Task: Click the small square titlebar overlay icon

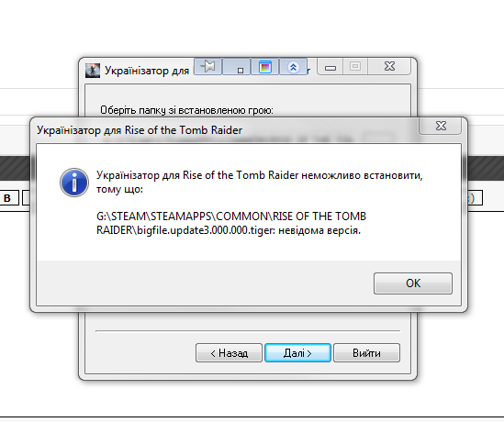Action: 236,66
